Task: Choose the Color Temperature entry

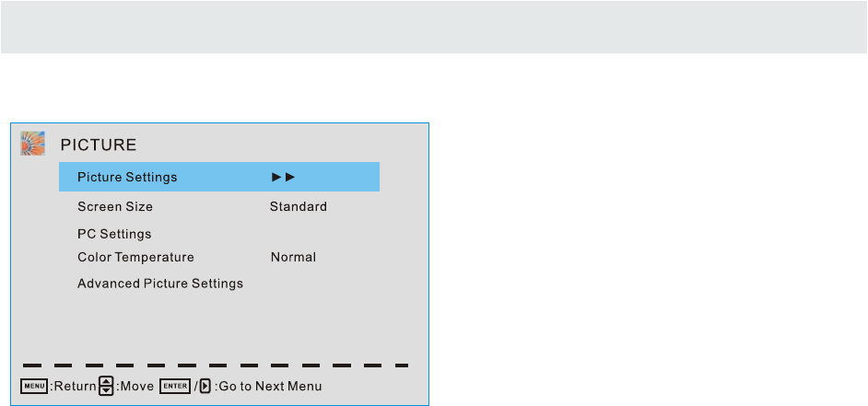Action: pos(135,258)
